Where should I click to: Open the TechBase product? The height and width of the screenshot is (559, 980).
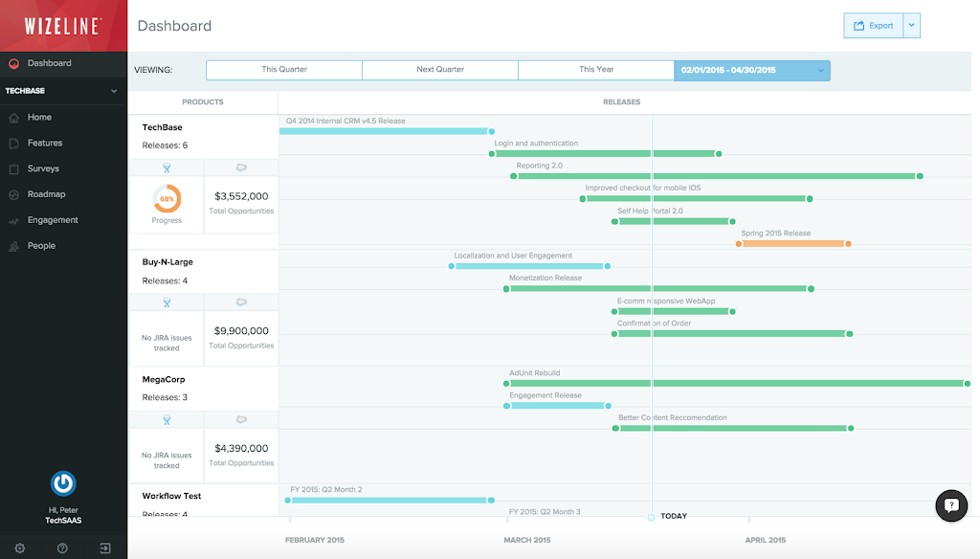coord(162,127)
